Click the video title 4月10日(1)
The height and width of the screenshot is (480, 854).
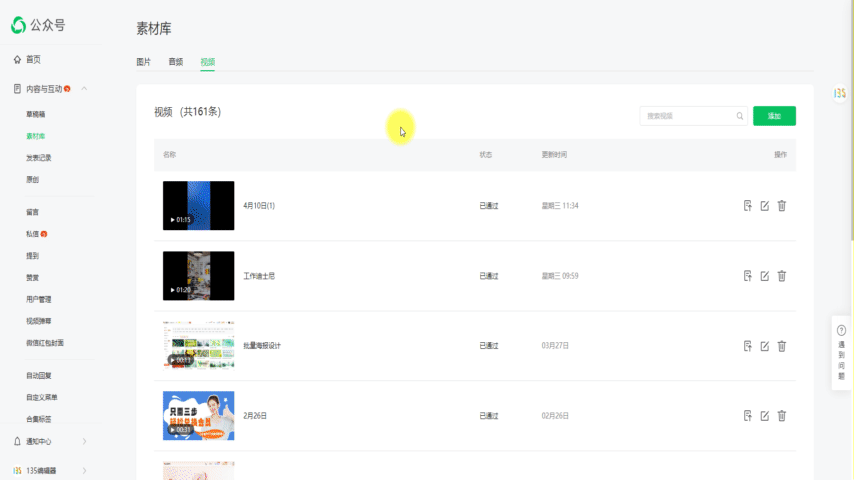pyautogui.click(x=259, y=205)
